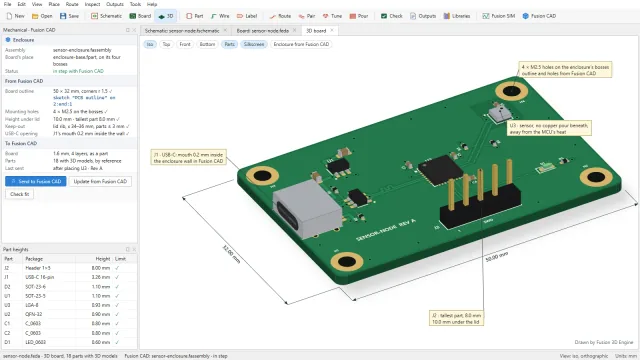Open sketch "PCB outline" link
The height and width of the screenshot is (360, 640).
point(84,101)
